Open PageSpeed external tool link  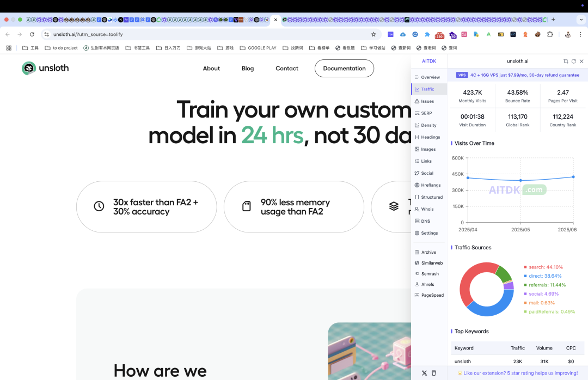tap(428, 295)
